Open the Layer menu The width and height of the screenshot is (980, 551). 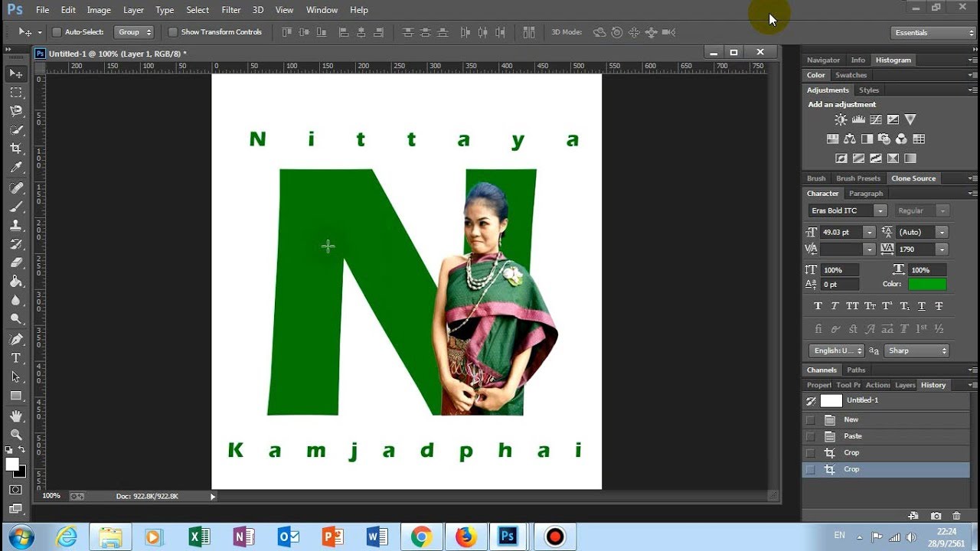(133, 10)
